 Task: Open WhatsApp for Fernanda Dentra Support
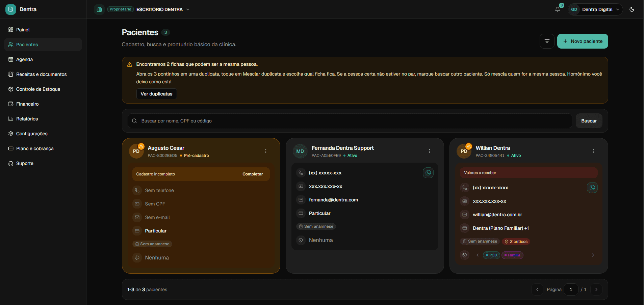pos(428,173)
